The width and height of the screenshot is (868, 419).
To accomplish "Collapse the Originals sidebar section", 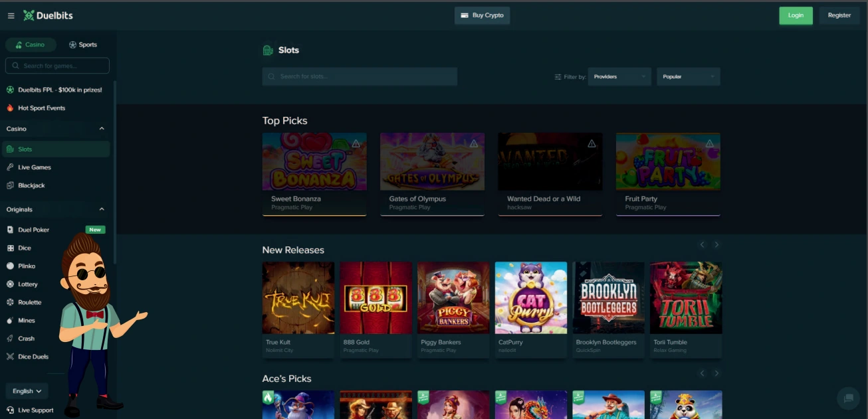I will (102, 209).
